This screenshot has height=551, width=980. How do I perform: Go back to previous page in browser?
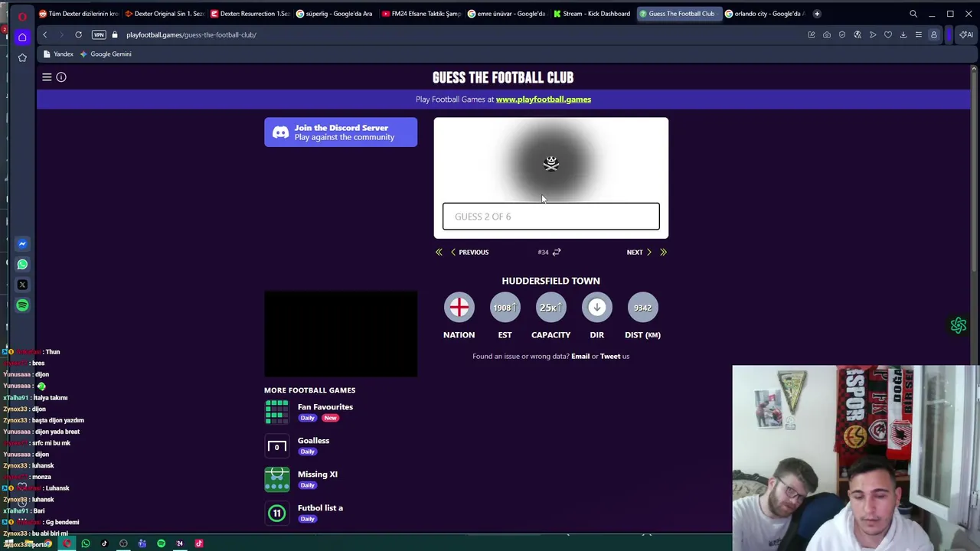click(x=44, y=34)
